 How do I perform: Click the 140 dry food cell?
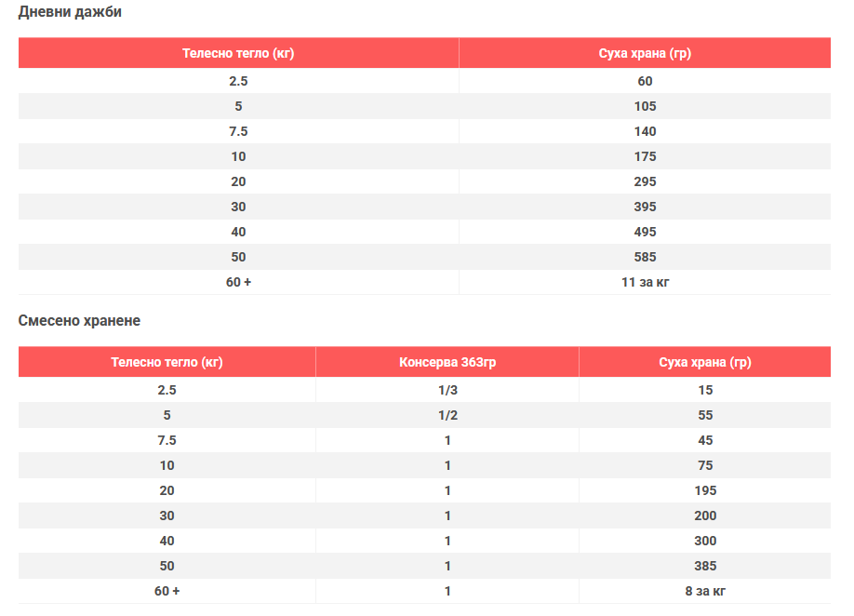tap(645, 131)
